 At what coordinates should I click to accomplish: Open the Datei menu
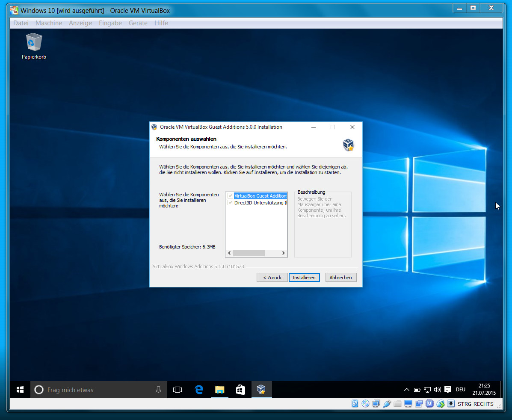click(21, 23)
